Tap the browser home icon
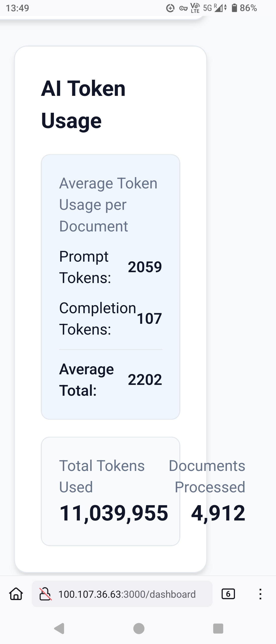Screen dimensions: 276x644 tap(16, 594)
